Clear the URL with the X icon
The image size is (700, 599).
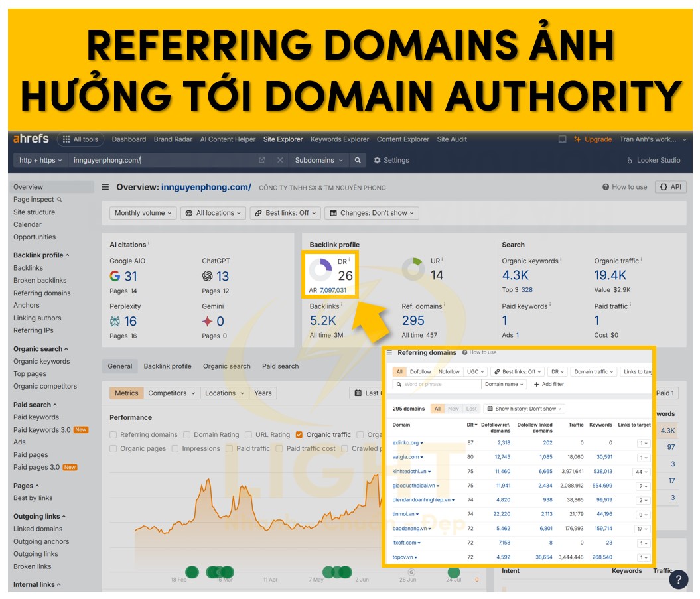tap(280, 160)
